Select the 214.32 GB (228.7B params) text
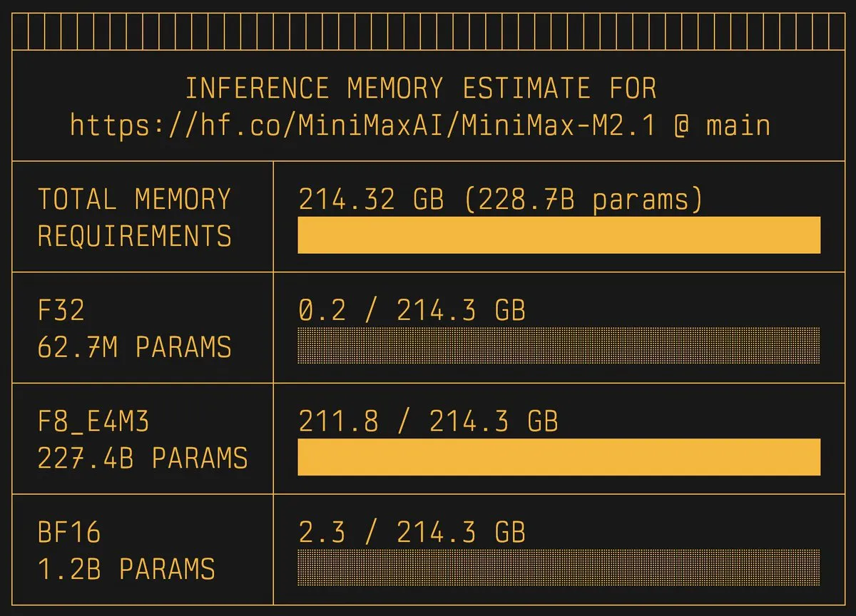The image size is (856, 616). click(501, 200)
